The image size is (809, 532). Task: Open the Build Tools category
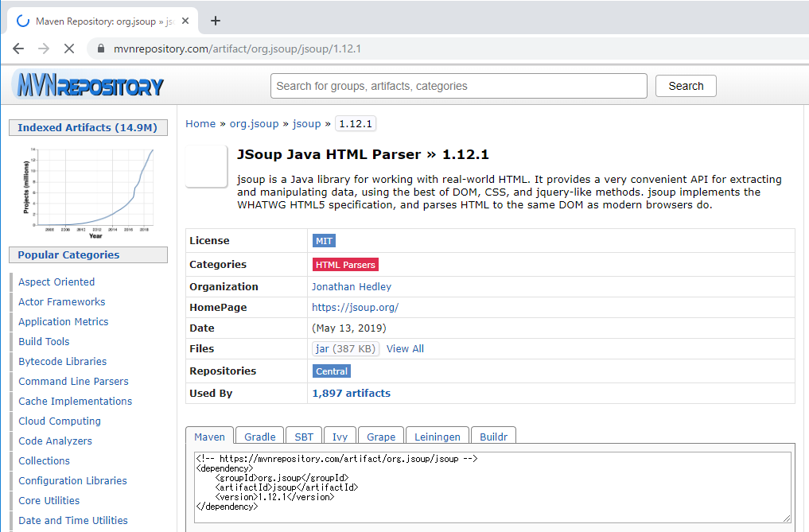point(44,342)
